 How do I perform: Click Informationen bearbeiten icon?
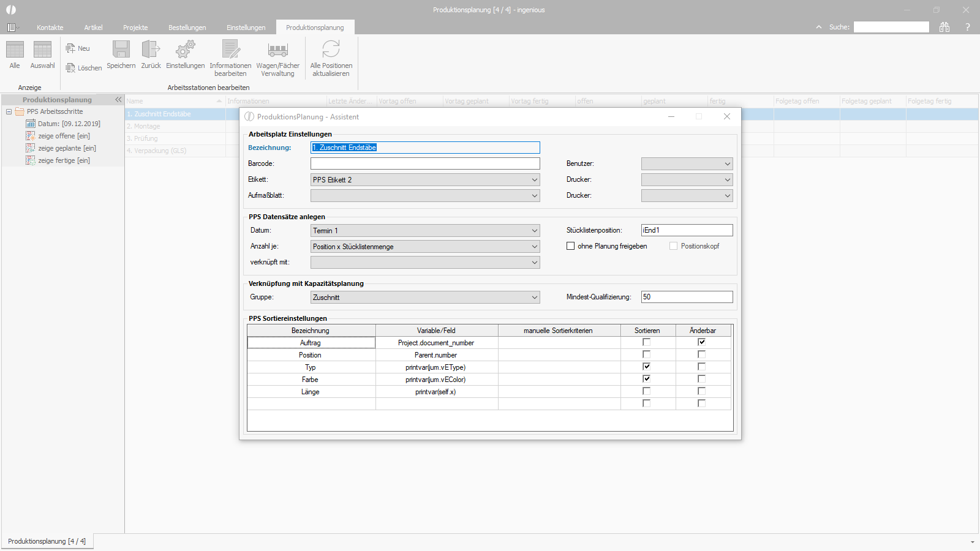coord(230,50)
